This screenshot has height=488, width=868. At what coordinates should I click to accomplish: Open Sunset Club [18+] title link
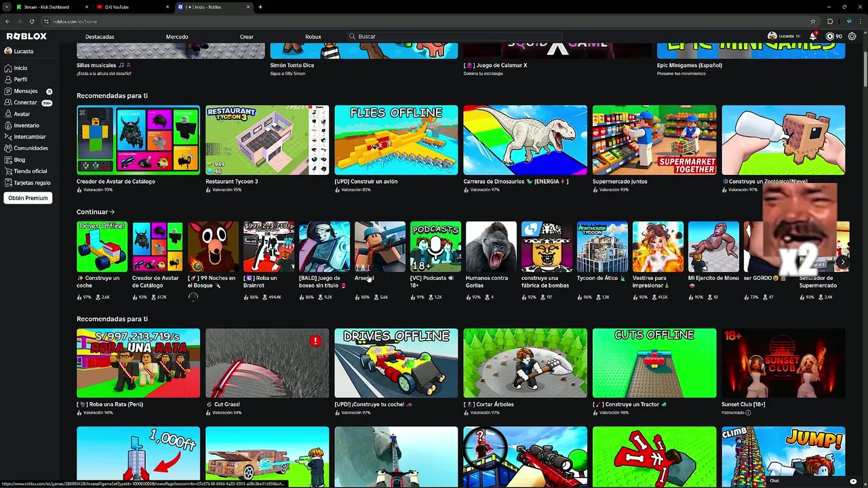pos(743,405)
